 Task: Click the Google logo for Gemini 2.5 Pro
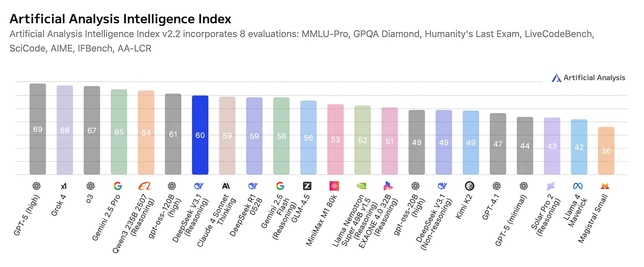[x=118, y=186]
